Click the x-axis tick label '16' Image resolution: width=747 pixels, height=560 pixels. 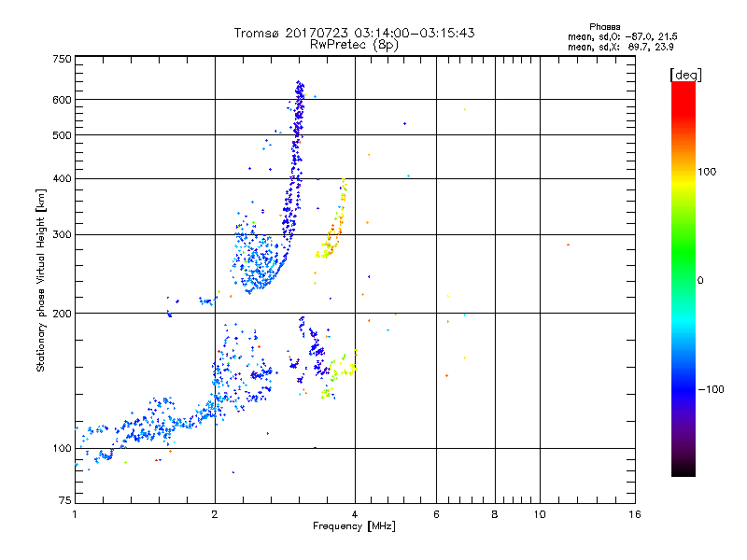635,514
